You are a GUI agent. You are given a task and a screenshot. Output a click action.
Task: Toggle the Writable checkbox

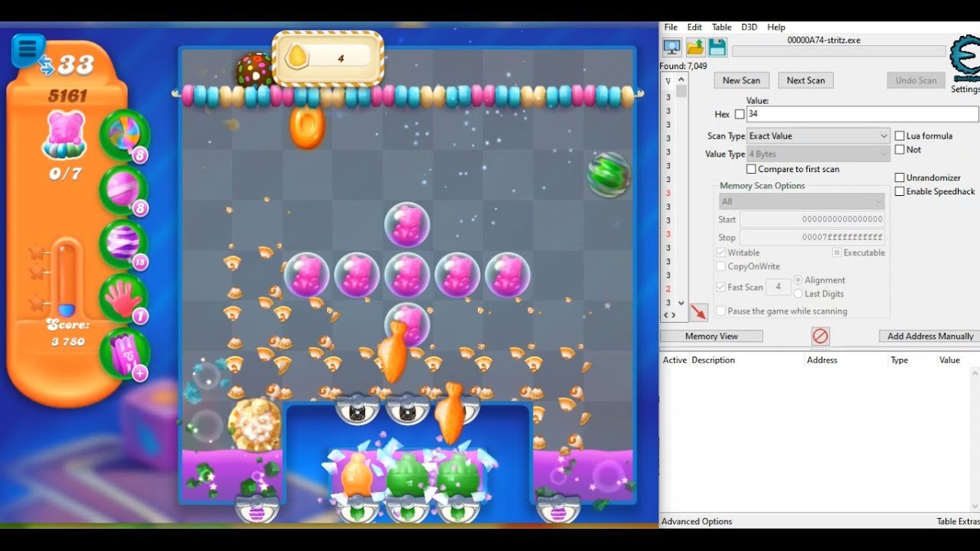[720, 253]
